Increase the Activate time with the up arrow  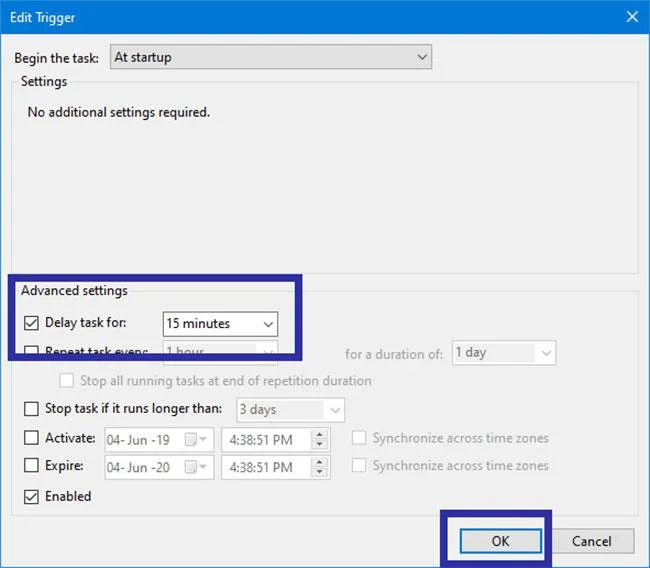pos(319,434)
